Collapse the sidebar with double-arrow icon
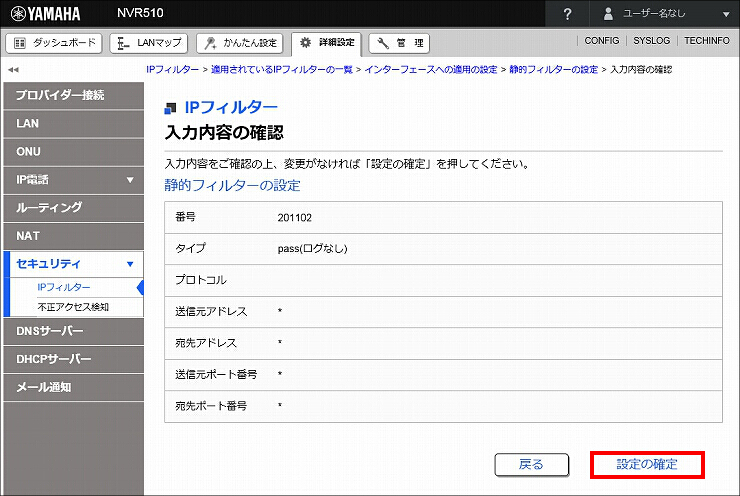The image size is (740, 496). pyautogui.click(x=13, y=70)
